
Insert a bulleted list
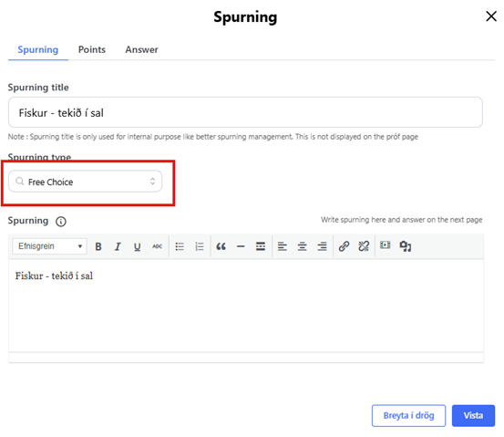pyautogui.click(x=180, y=246)
